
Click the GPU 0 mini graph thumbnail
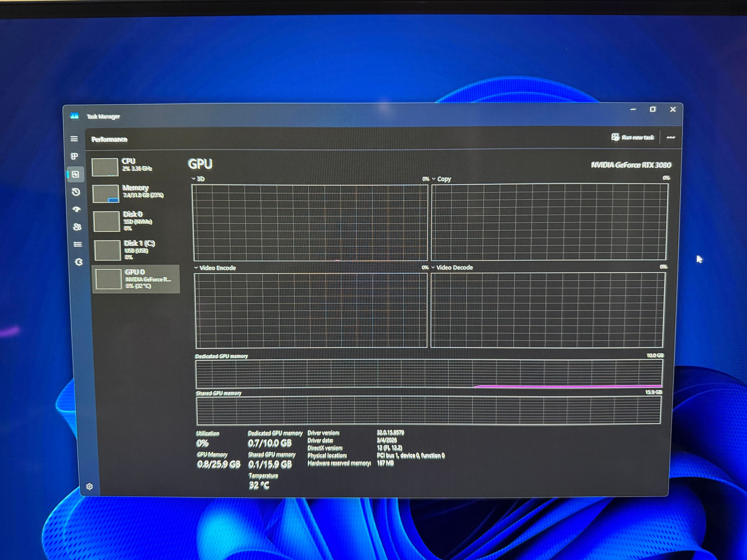(108, 279)
